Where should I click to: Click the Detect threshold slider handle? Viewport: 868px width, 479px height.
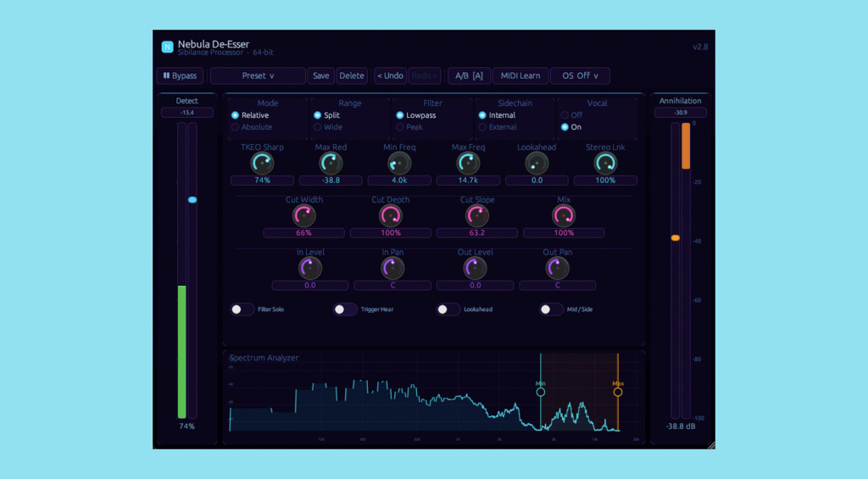coord(192,200)
